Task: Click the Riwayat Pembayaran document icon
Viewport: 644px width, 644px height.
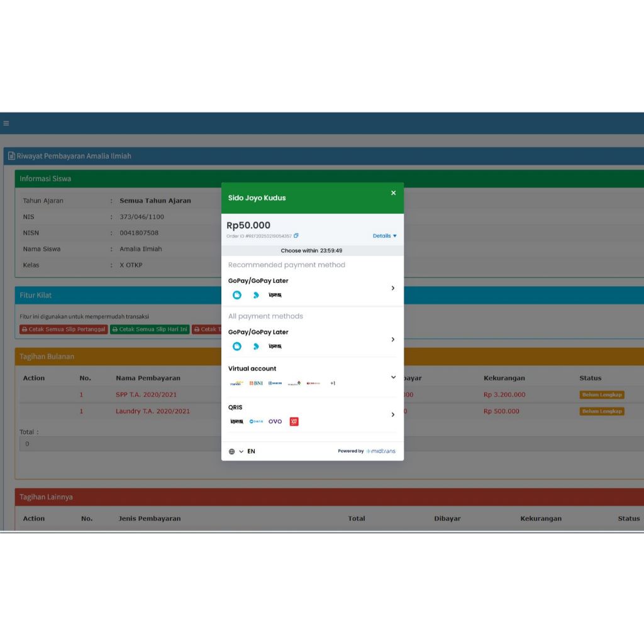Action: click(11, 156)
